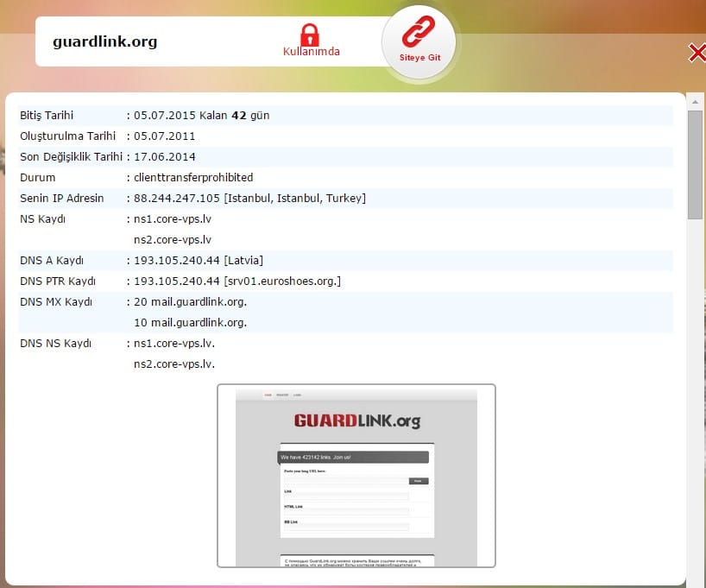This screenshot has height=588, width=706.
Task: Click the priority 10 mail.guardlink.org MX record
Action: click(191, 323)
